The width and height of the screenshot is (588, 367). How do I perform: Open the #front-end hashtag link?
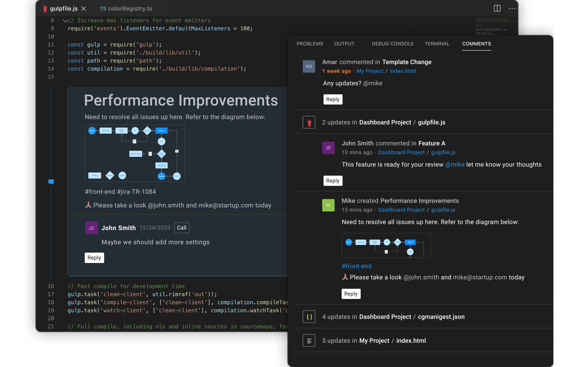[x=356, y=266]
